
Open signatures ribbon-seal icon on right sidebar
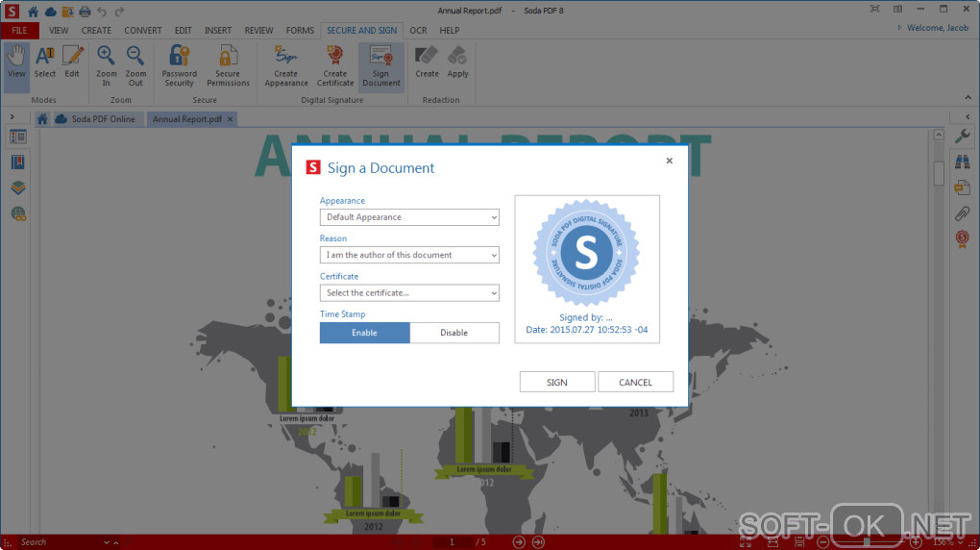coord(963,238)
